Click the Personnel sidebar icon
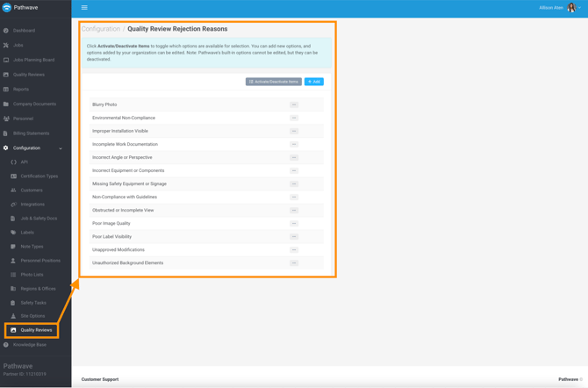 coord(5,119)
